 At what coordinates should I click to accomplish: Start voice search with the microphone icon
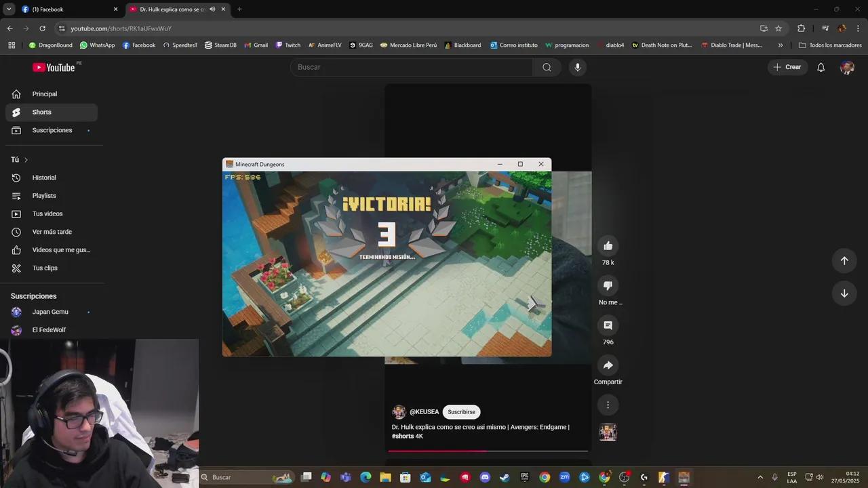(578, 67)
